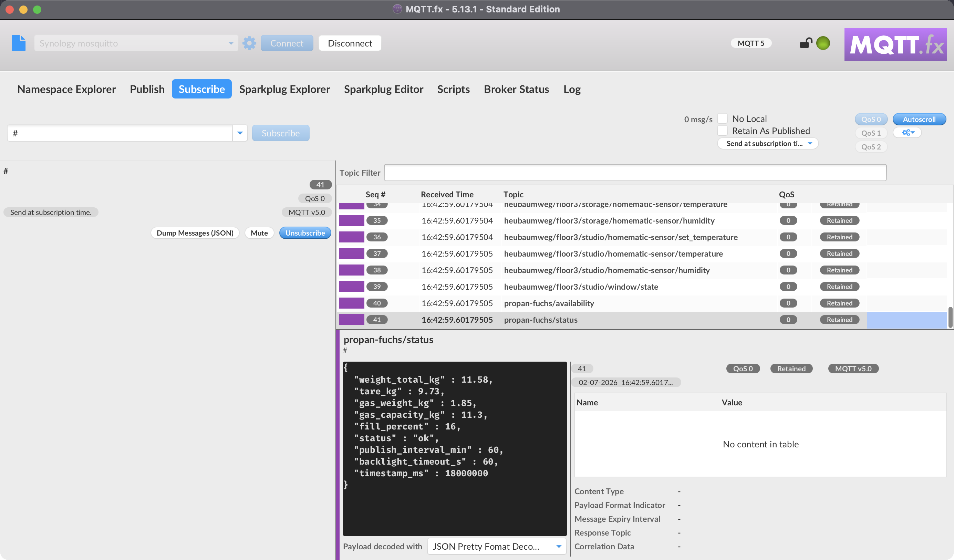Click the JSON payload display area
Screen dimensions: 954x560
pos(455,448)
